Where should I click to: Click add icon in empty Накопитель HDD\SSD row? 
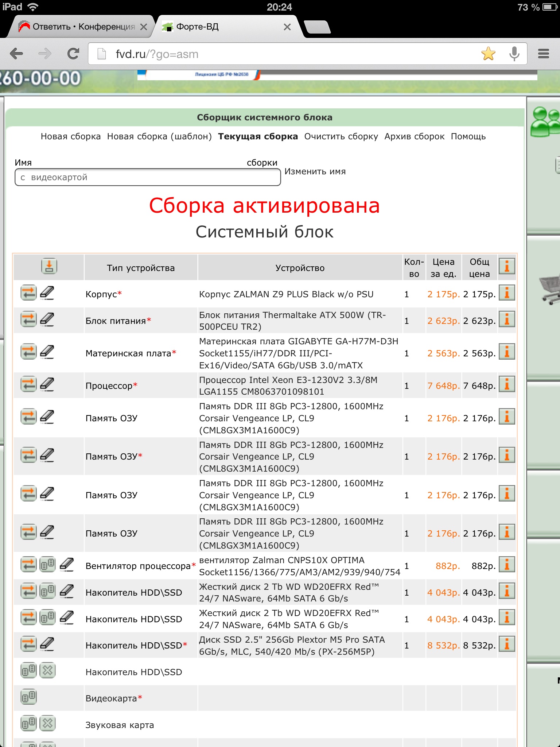(x=28, y=670)
